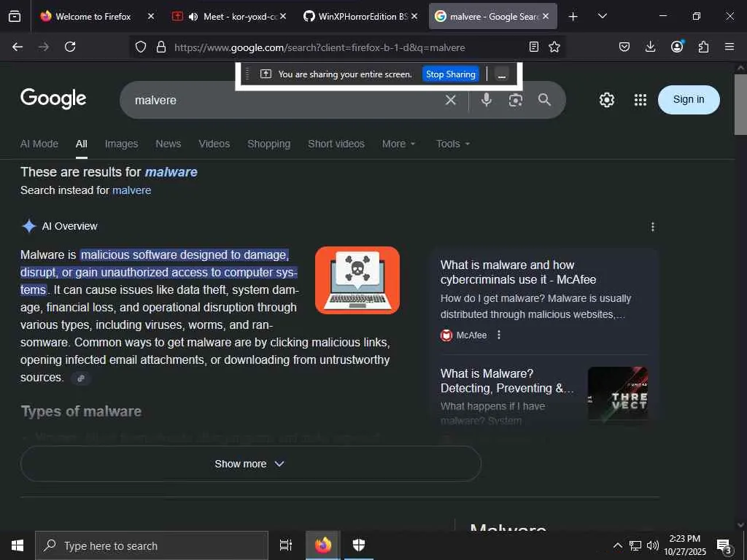Open the Google apps grid
This screenshot has height=560, width=747.
click(640, 100)
